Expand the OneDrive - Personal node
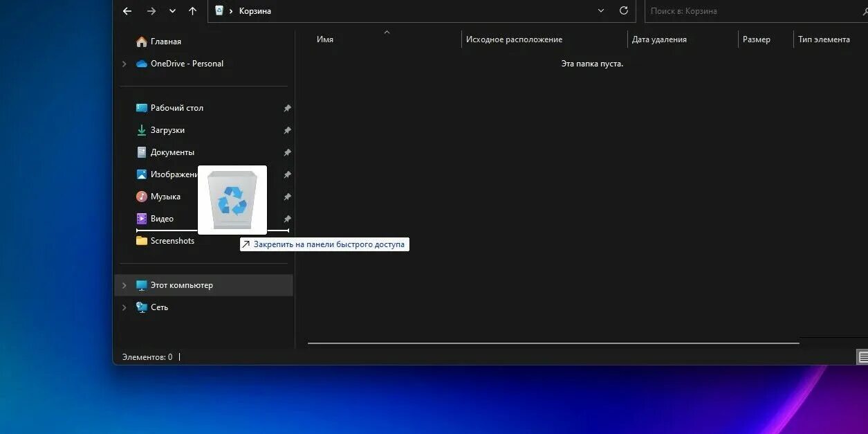 (124, 64)
